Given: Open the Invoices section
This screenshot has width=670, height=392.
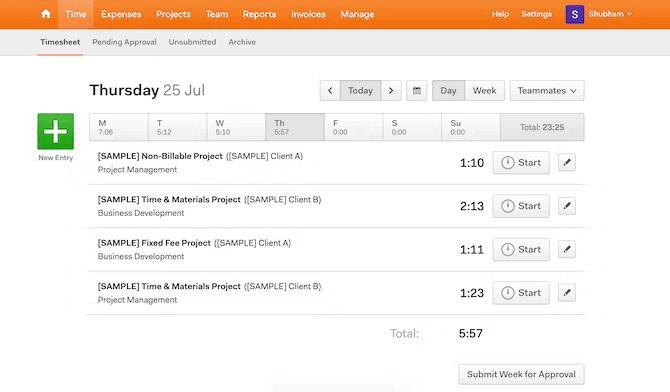Looking at the screenshot, I should 308,14.
